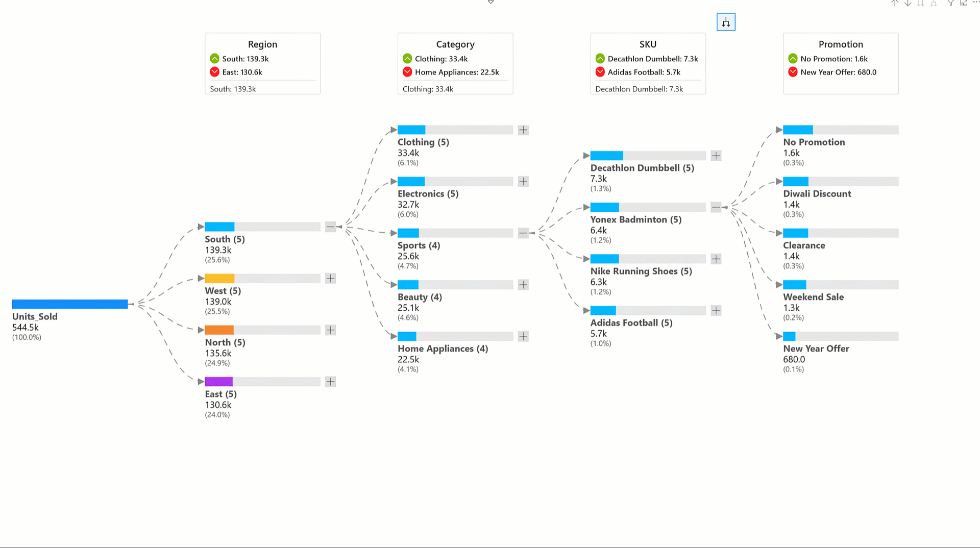
Task: Click the purple East region bar
Action: [x=218, y=382]
